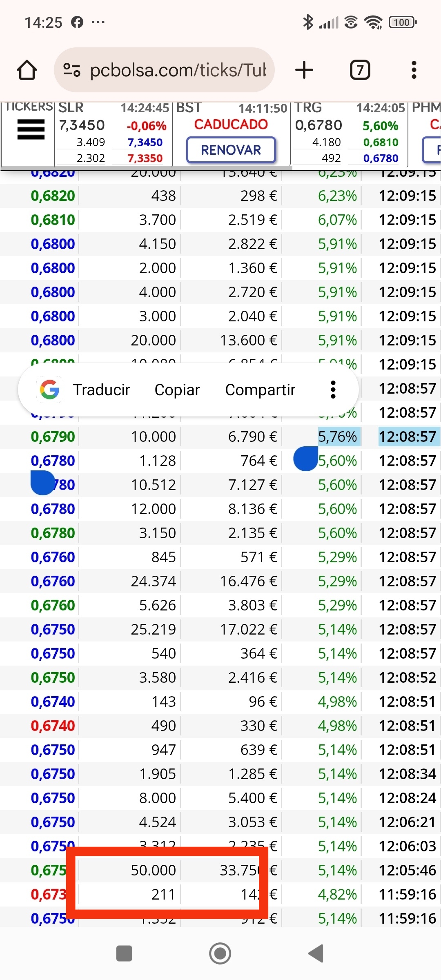
Task: Open site settings icon in the address bar
Action: coord(72,70)
